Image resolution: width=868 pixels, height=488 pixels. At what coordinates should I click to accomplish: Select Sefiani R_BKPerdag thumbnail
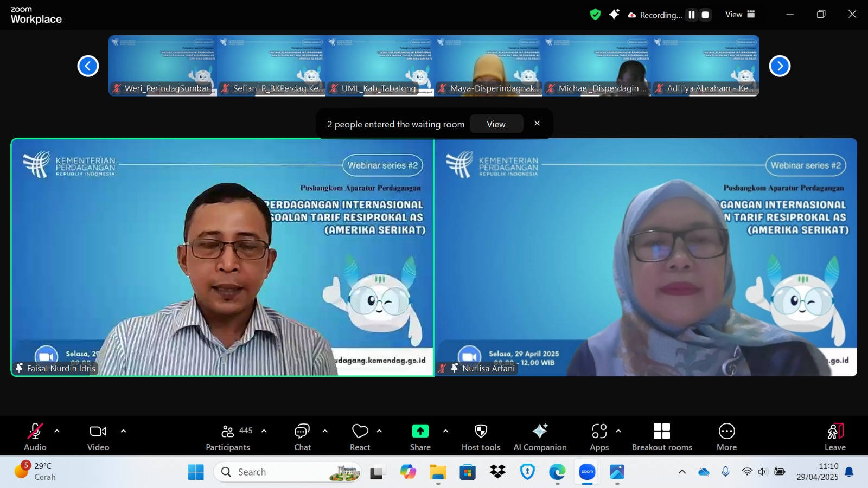pyautogui.click(x=271, y=66)
